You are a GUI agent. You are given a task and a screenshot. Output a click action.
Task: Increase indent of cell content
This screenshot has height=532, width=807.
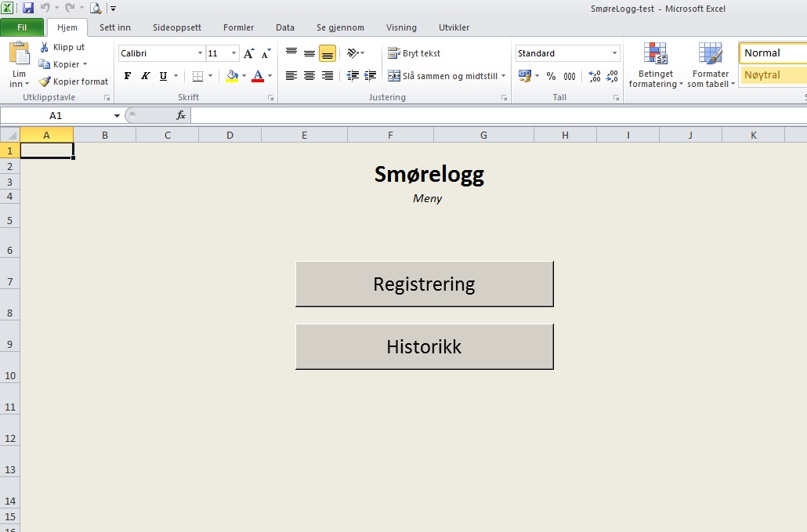pyautogui.click(x=370, y=76)
